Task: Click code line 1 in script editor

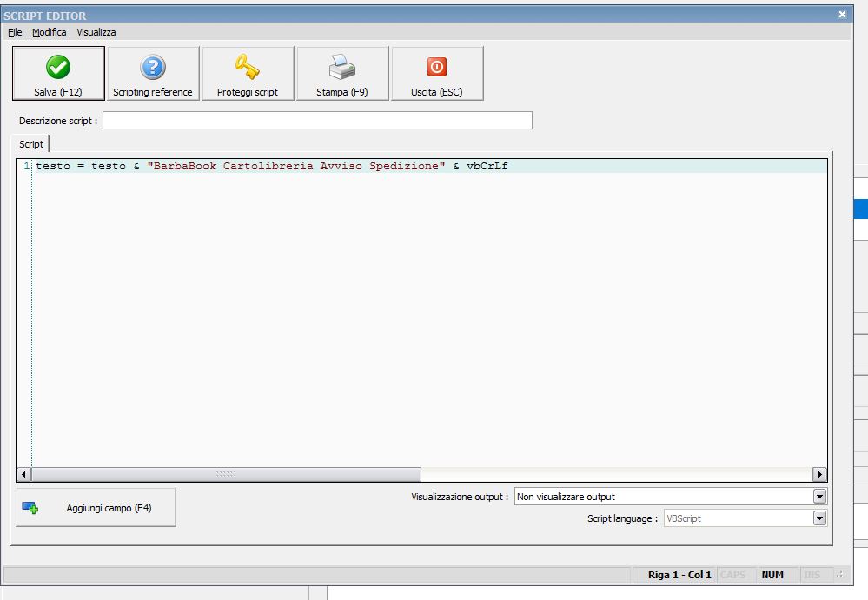Action: point(429,166)
